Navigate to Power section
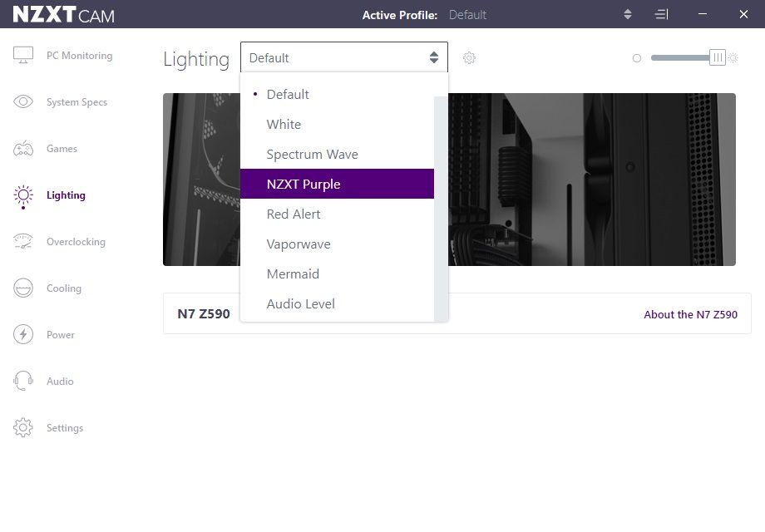The width and height of the screenshot is (765, 532). 61,334
